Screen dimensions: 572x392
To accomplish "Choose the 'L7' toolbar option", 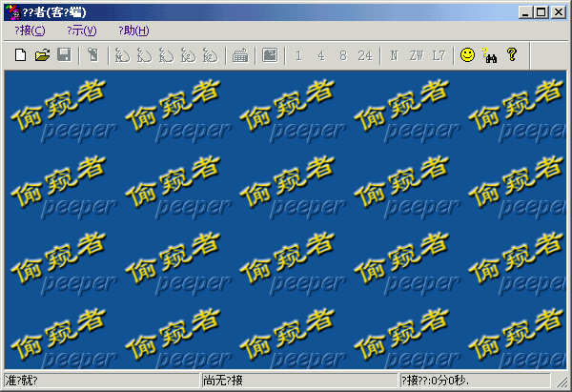I will click(x=438, y=55).
